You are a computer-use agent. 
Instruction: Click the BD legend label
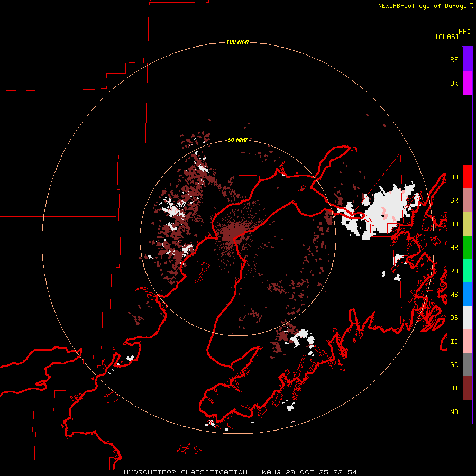(454, 224)
